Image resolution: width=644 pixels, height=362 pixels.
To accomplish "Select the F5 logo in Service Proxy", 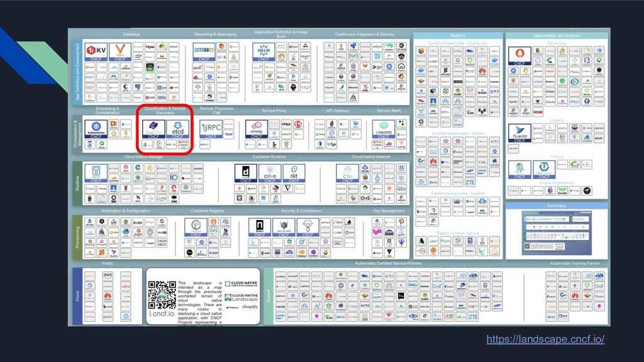I will [299, 124].
